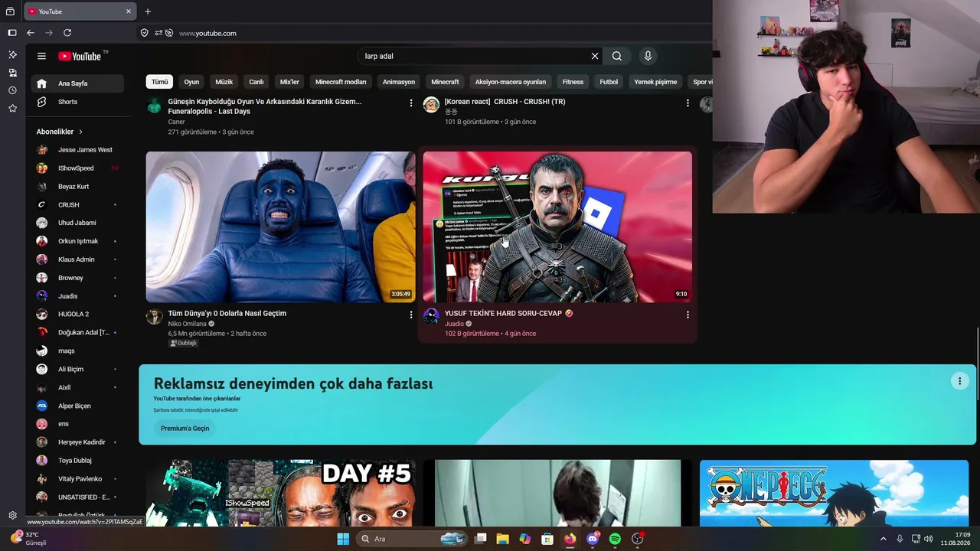Start voice search with the microphone icon
The height and width of the screenshot is (551, 980).
648,56
